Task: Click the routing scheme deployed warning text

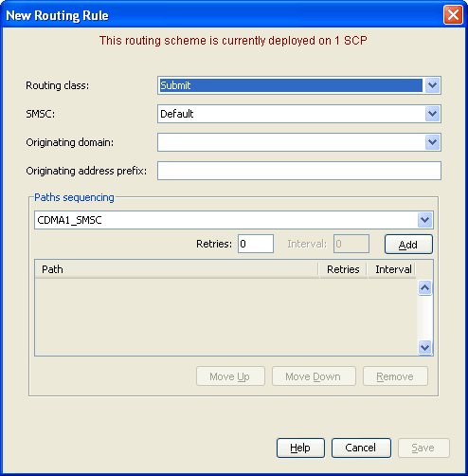Action: (233, 41)
